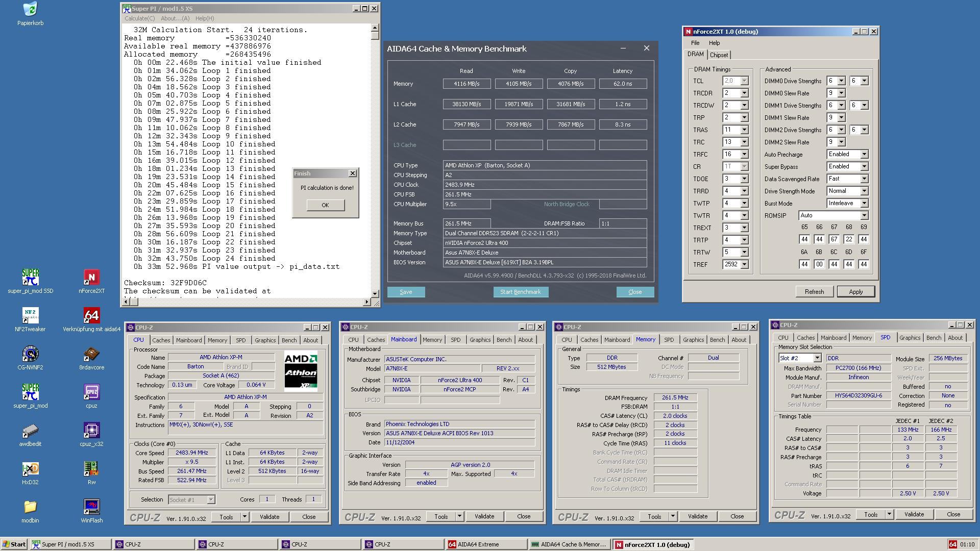The image size is (980, 551).
Task: Click Save in AIDA64 benchmark
Action: [x=406, y=292]
